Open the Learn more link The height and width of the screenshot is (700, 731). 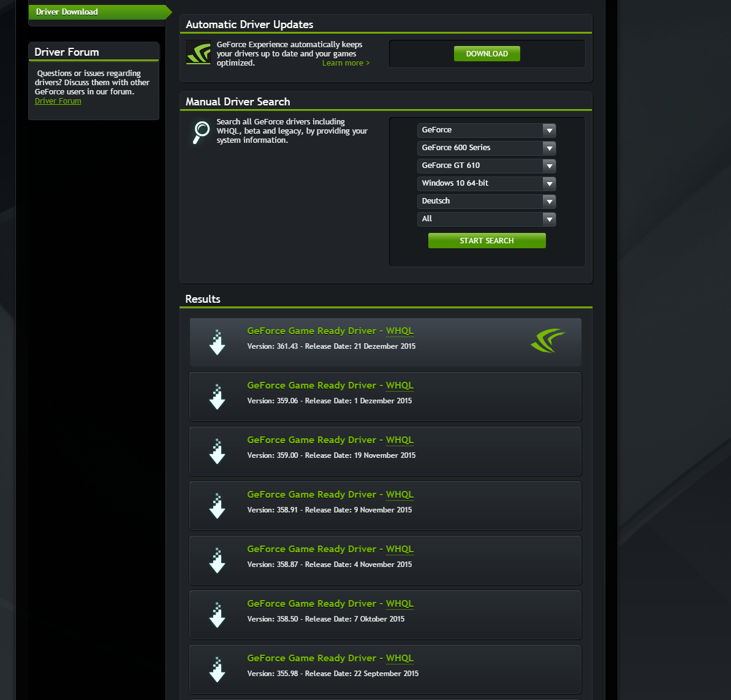click(x=346, y=63)
